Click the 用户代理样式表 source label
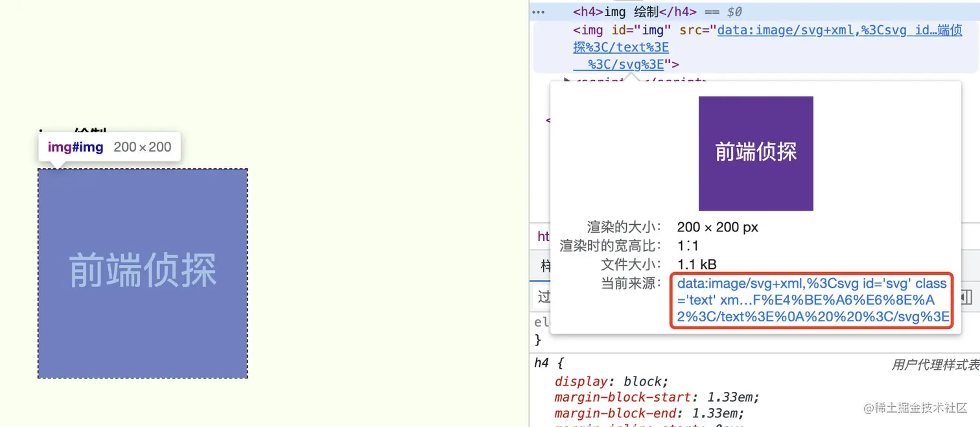The height and width of the screenshot is (427, 980). pyautogui.click(x=935, y=363)
